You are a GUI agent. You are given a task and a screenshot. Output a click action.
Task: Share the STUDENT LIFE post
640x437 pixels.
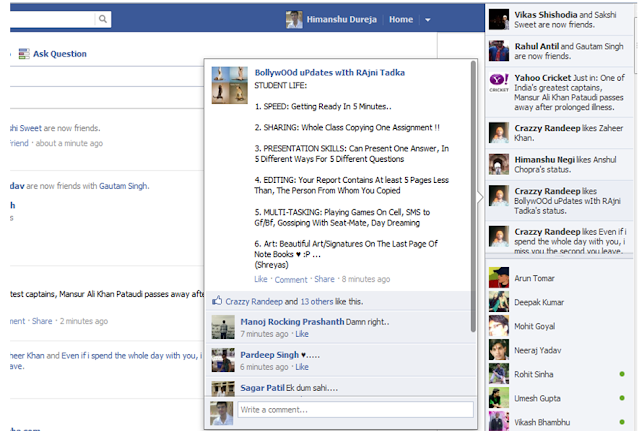click(324, 279)
